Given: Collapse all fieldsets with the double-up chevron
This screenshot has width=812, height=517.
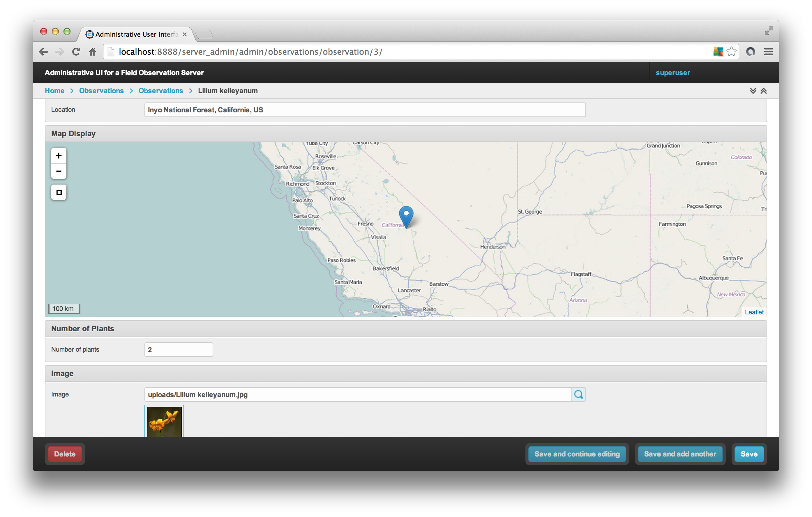Looking at the screenshot, I should pyautogui.click(x=764, y=91).
